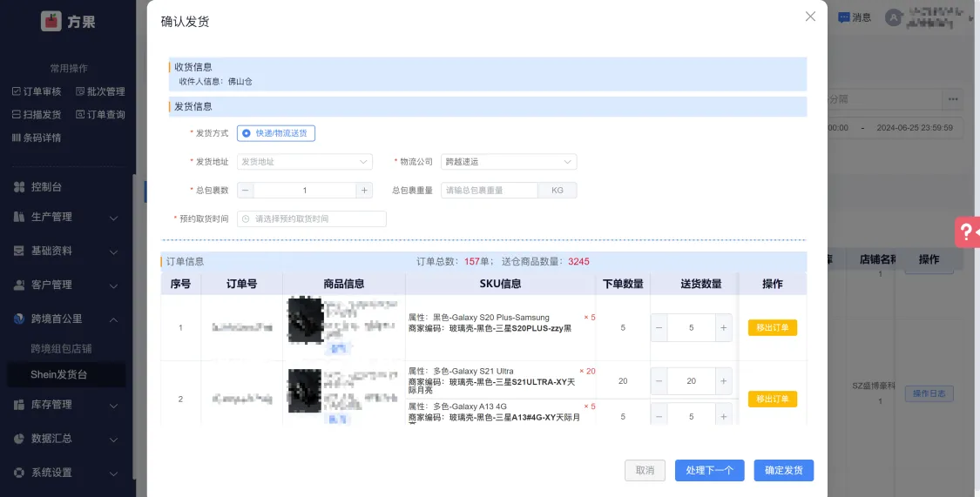
Task: Open 预约取货时间 time picker
Action: click(x=311, y=219)
